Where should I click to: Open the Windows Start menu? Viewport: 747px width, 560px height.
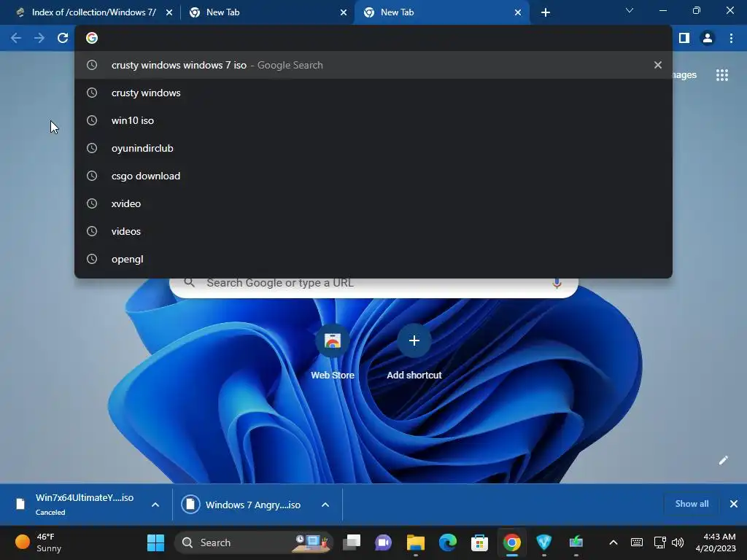156,542
